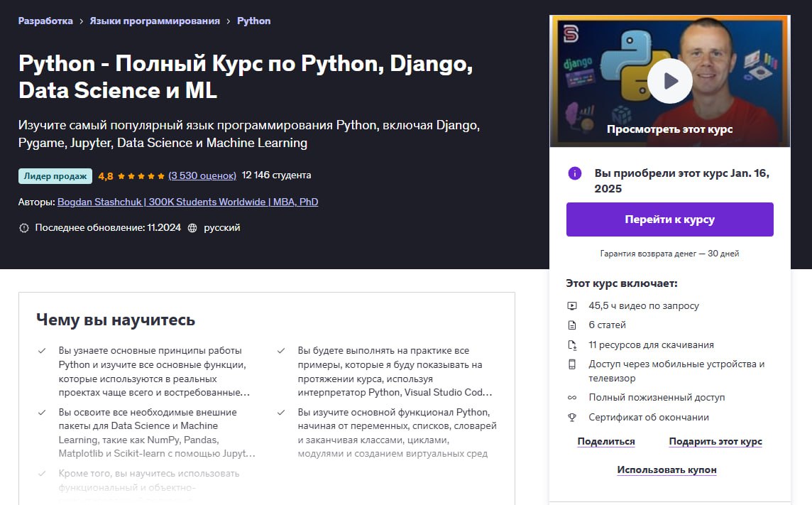The image size is (812, 505).
Task: Open the Языки программирования breadcrumb
Action: coord(155,21)
